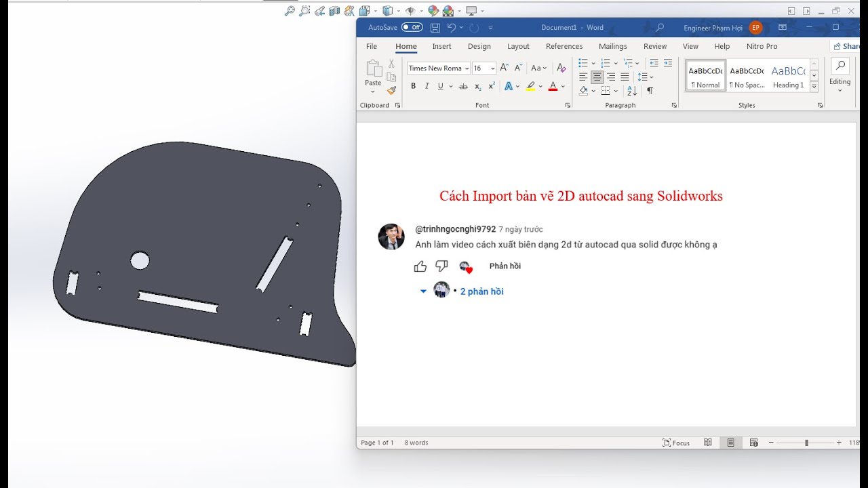Screen dimensions: 868x488
Task: Click Hide/Show Items icon in SolidWorks
Action: tap(410, 11)
